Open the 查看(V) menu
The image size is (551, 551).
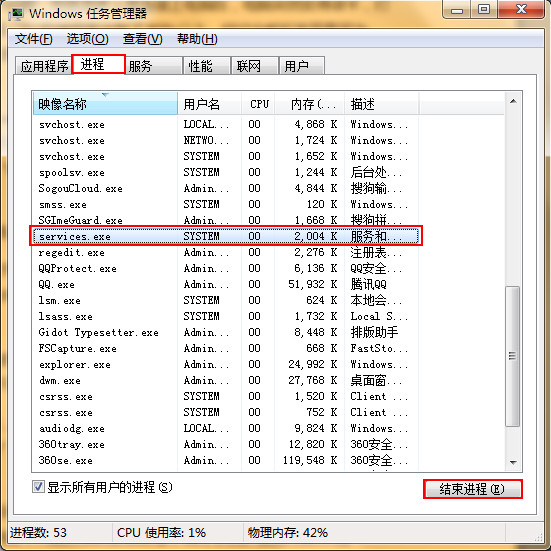coord(143,39)
